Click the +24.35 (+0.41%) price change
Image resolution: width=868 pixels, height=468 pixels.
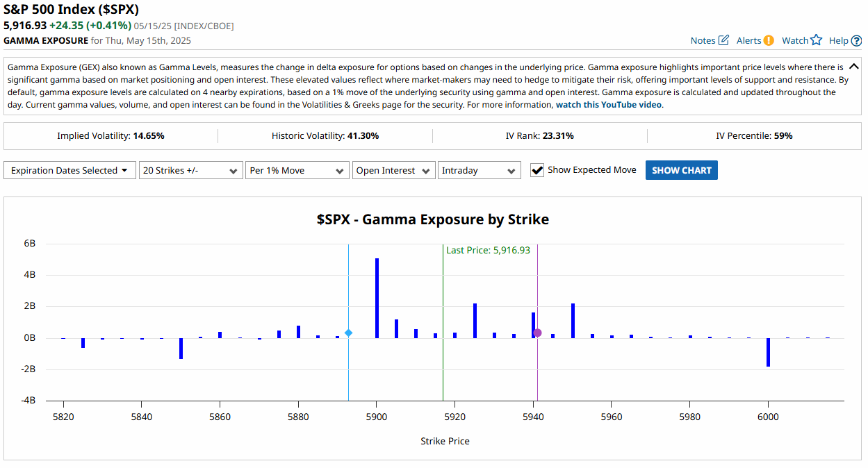(90, 26)
